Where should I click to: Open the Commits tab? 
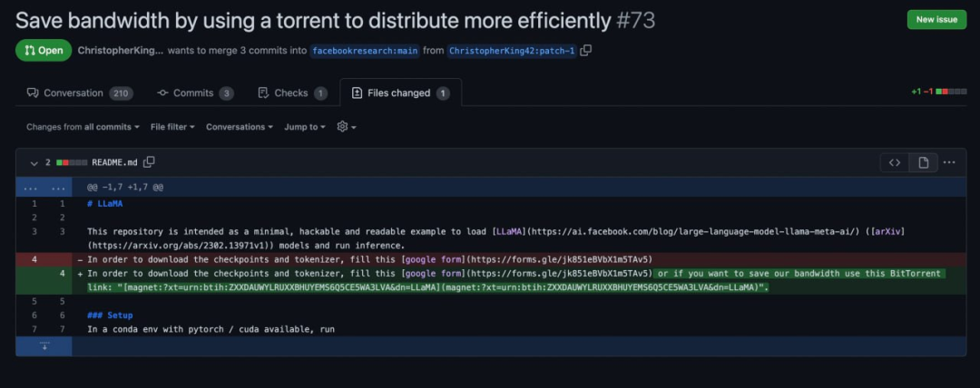[195, 93]
